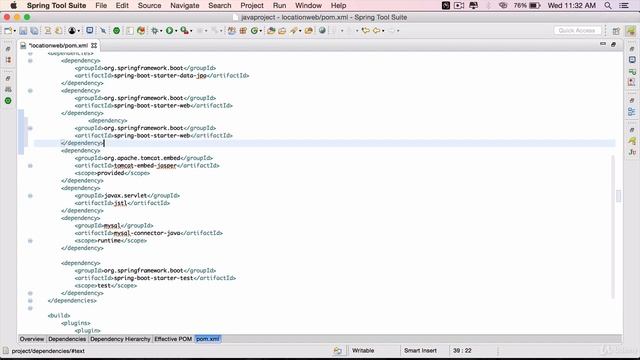Screen dimensions: 640x360
Task: Click the JUnit view icon in the right sidebar
Action: coord(632,152)
